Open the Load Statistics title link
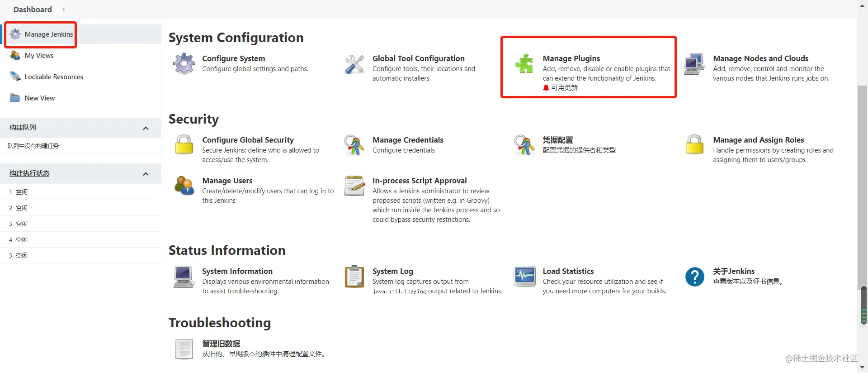 568,271
